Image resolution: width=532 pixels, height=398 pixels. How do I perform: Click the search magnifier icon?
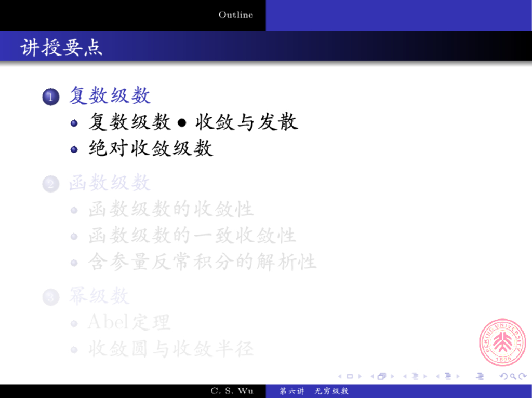click(x=513, y=376)
